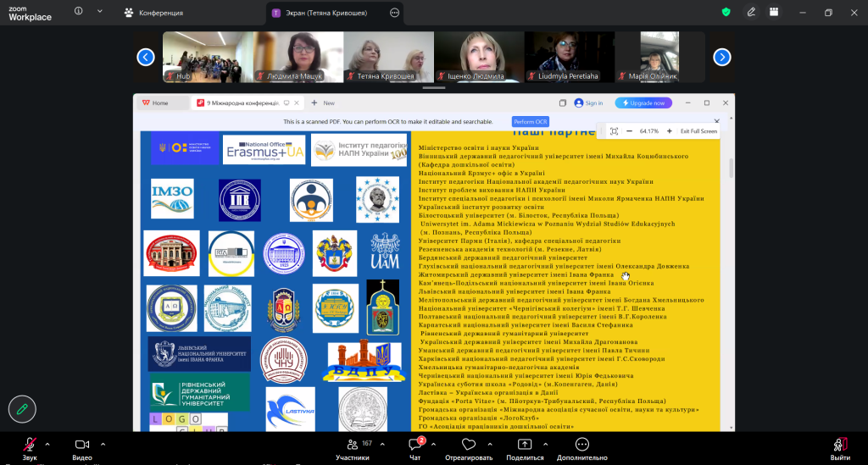This screenshot has width=868, height=465.
Task: Select Ludmyla Peretiaha's video thumbnail
Action: tap(567, 57)
